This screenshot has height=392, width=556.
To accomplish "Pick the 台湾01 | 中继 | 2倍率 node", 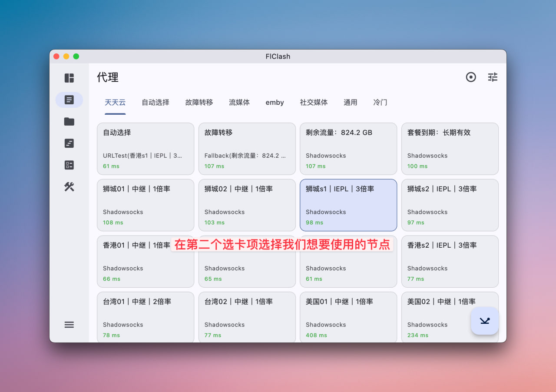I will tap(146, 317).
